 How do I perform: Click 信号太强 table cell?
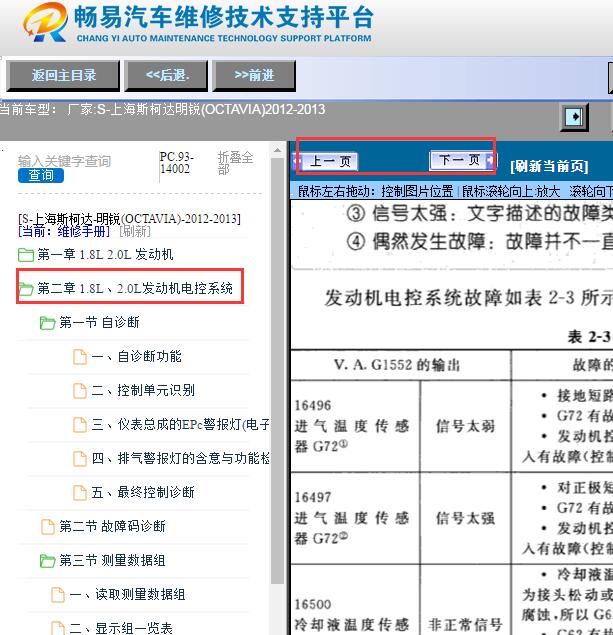(x=465, y=518)
